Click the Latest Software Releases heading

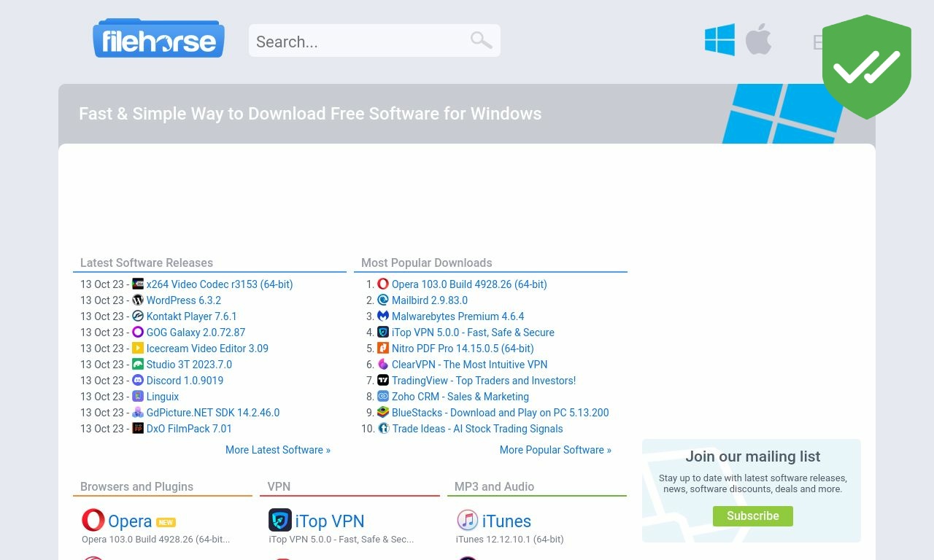click(x=147, y=262)
